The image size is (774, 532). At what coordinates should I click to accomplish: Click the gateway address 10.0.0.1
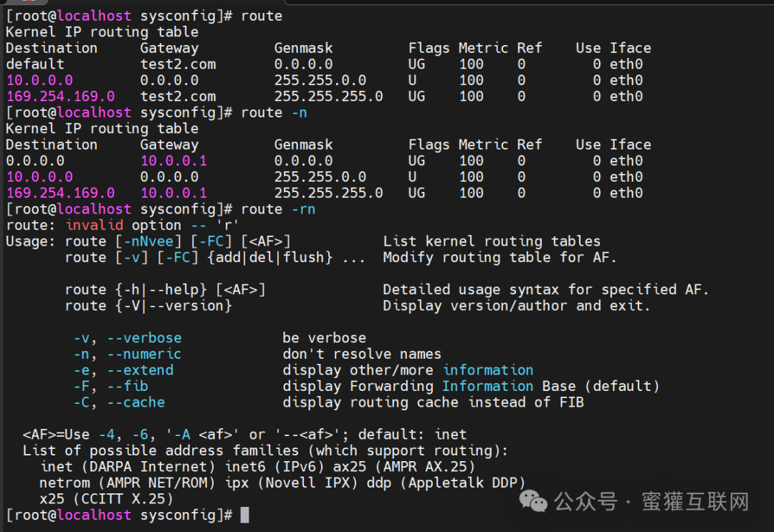click(174, 160)
